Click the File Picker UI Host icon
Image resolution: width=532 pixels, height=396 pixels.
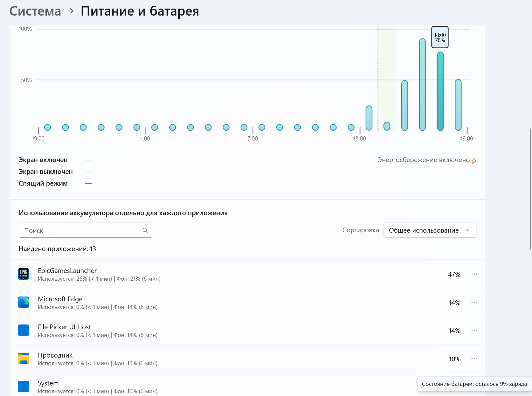24,330
